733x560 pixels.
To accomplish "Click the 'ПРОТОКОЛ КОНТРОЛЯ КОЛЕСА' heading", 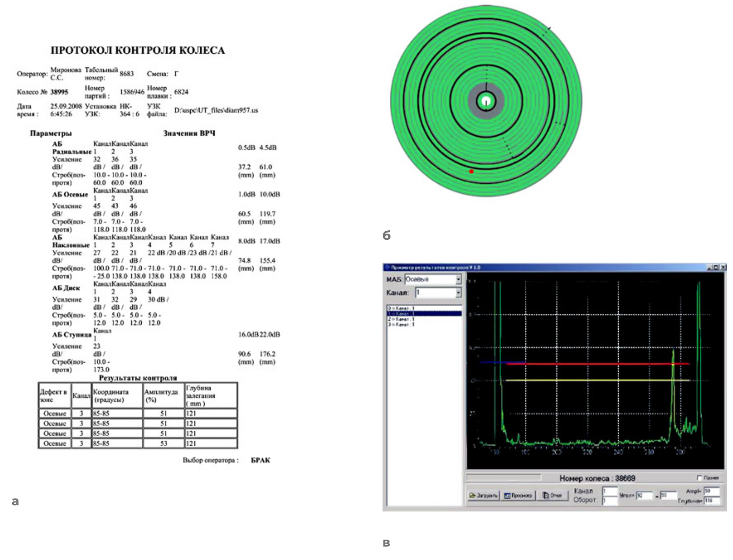I will coord(138,51).
